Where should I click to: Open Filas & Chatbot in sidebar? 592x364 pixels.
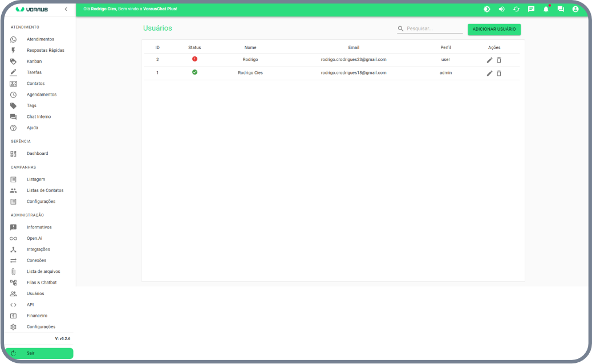click(x=41, y=283)
